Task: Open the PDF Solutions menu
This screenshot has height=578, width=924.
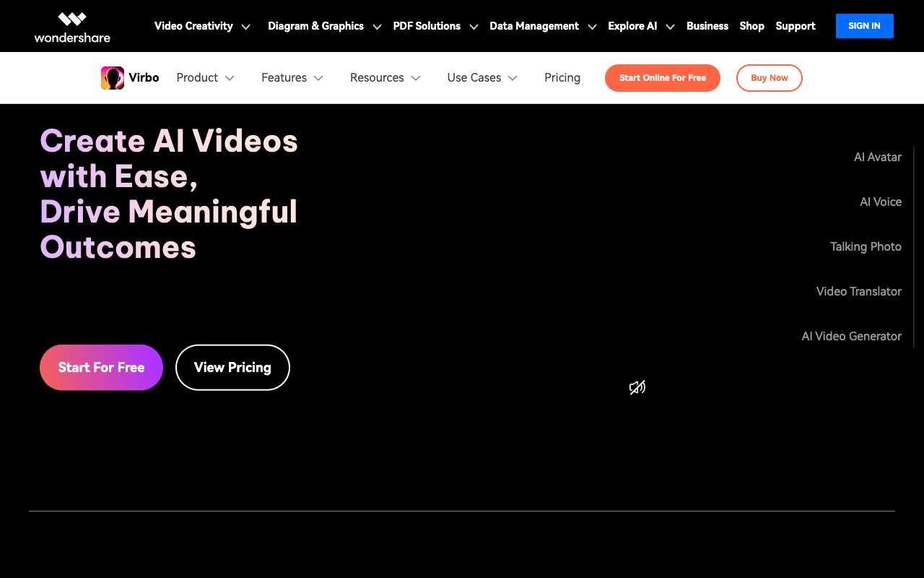Action: tap(427, 26)
